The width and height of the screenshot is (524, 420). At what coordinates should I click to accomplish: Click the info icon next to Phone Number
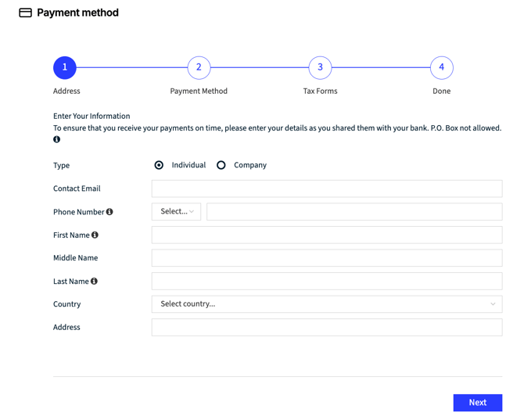point(109,212)
